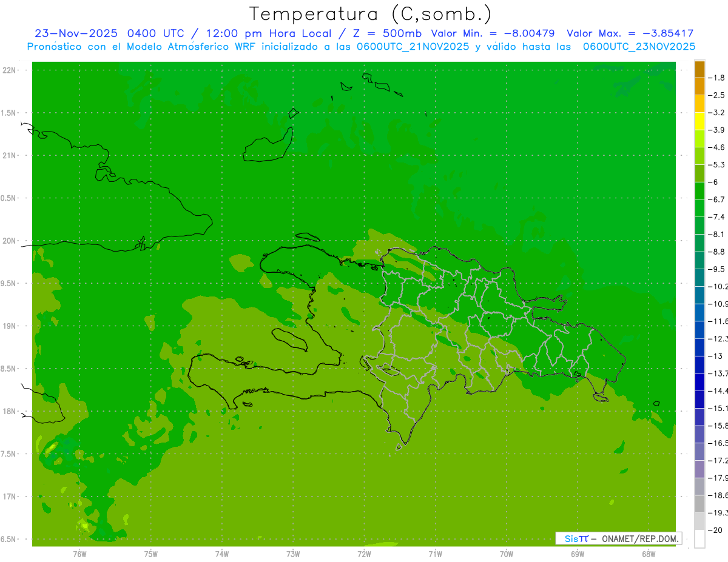Viewport: 728px width, 562px height.
Task: Click the colorbar swatch between -8.1 and -8.8
Action: 699,243
